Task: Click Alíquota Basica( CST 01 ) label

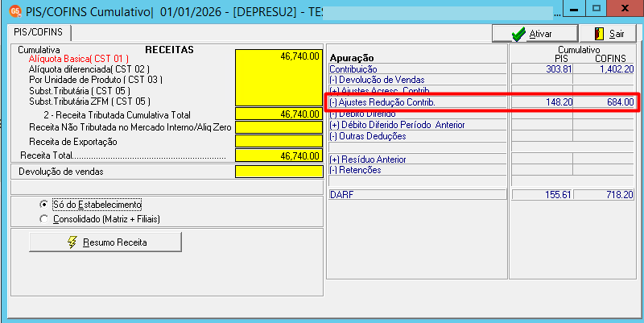Action: [78, 59]
